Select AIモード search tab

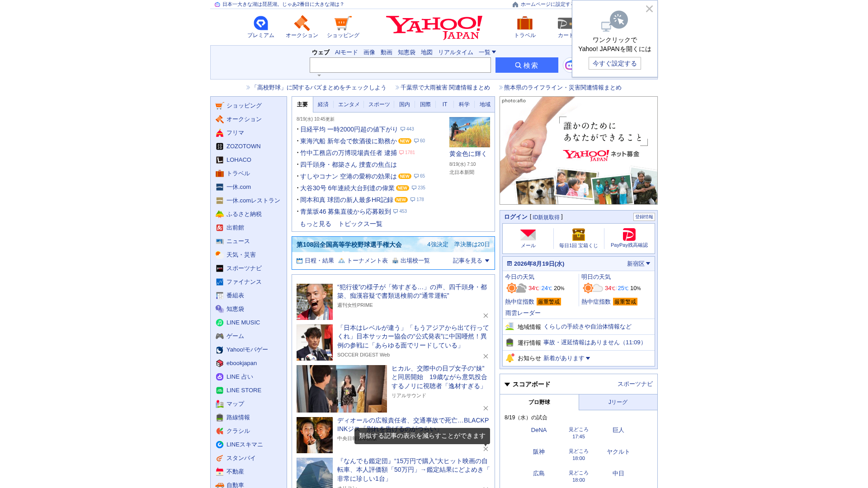click(x=346, y=52)
